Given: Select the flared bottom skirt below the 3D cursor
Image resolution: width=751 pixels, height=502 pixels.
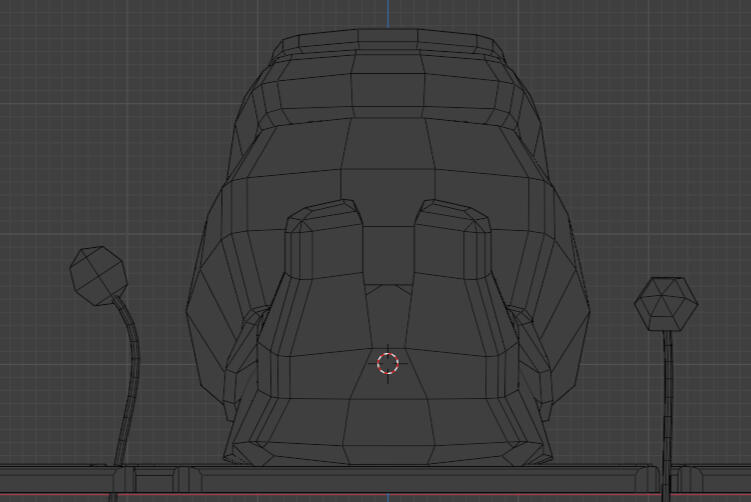Looking at the screenshot, I should coord(388,432).
